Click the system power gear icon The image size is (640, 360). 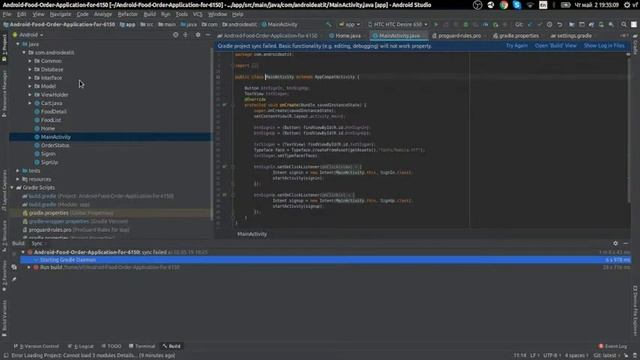627,5
